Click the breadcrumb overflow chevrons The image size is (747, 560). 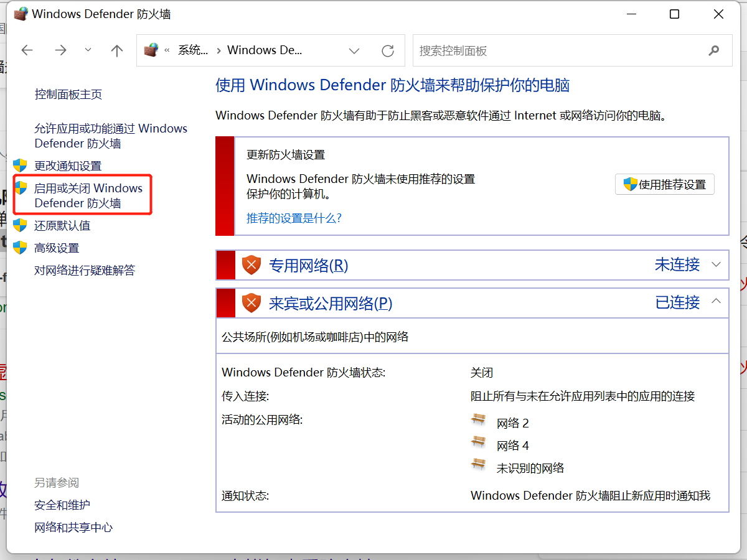tap(167, 50)
